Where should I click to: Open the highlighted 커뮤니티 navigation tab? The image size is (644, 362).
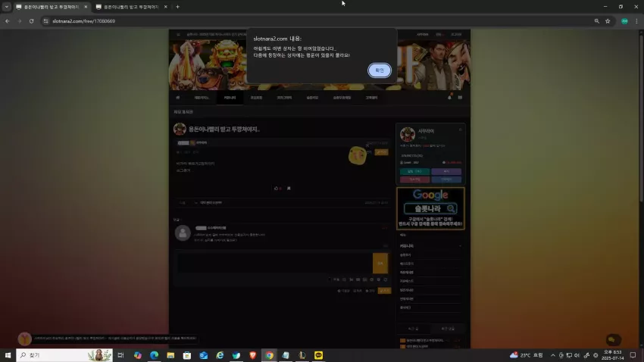(230, 98)
